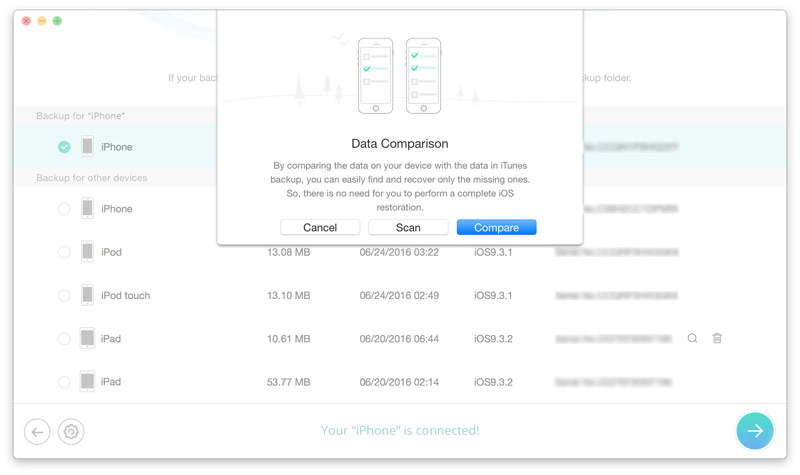Click the date "06/24/2016 02:49"

(x=399, y=295)
